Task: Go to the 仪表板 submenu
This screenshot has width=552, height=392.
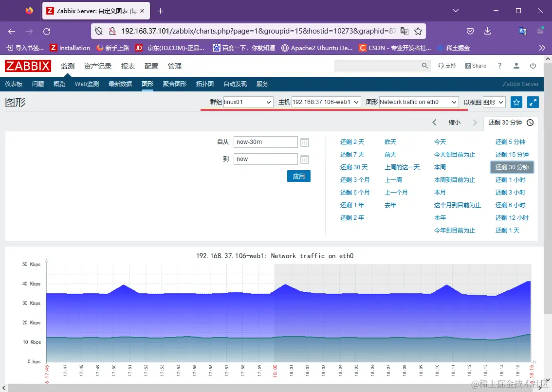Action: click(x=14, y=84)
